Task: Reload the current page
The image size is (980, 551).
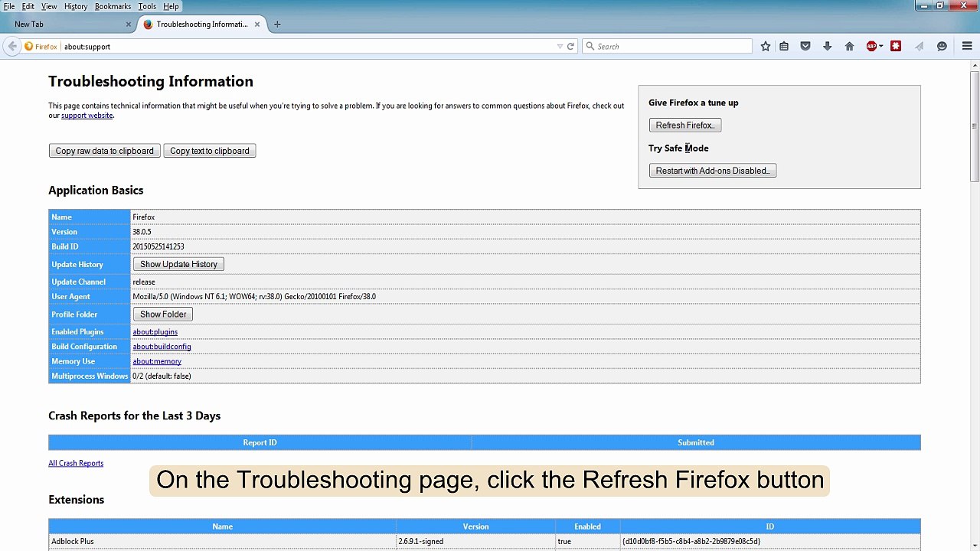Action: [570, 47]
